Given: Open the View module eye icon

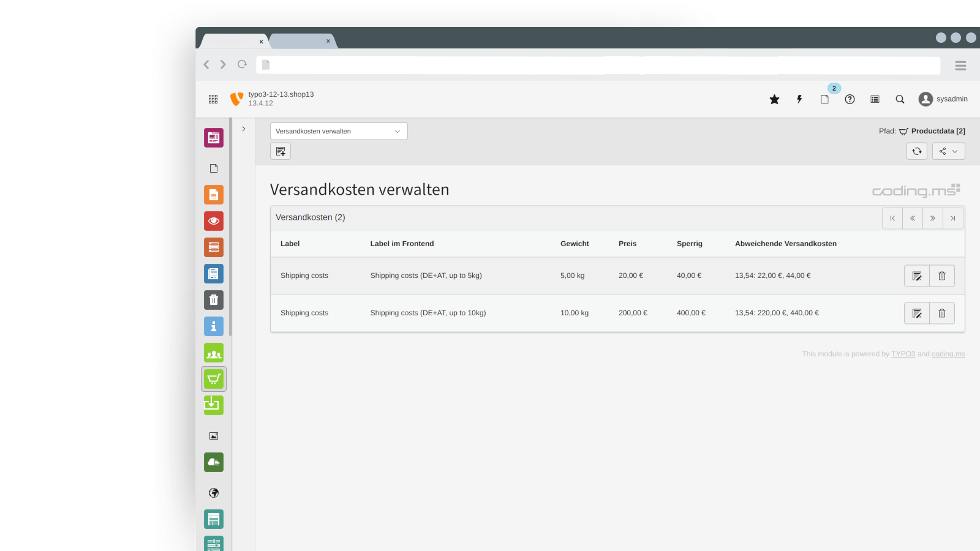Looking at the screenshot, I should [x=214, y=221].
